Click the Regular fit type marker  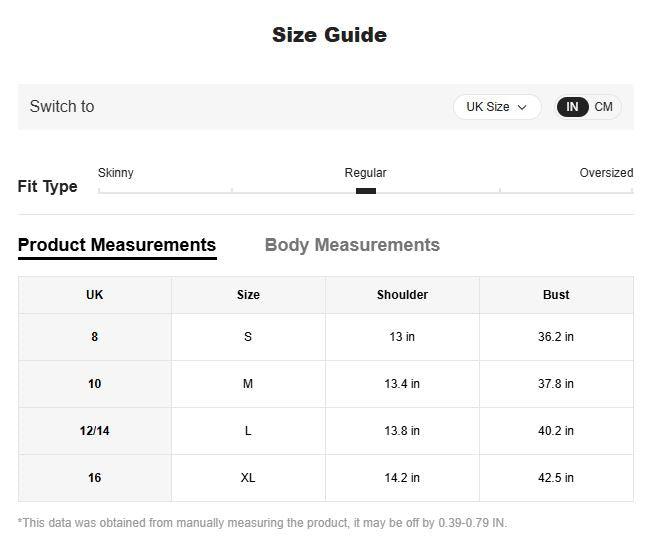(366, 190)
